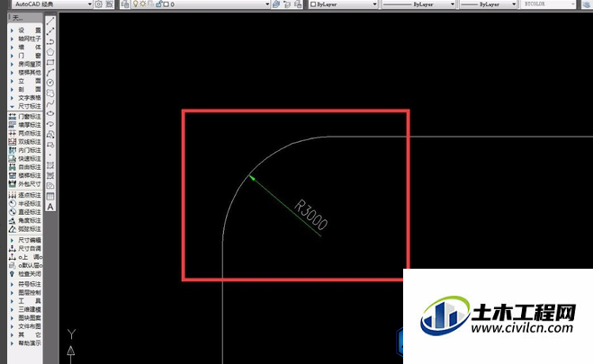Click 角度标注 angle dimension
This screenshot has width=593, height=364.
coord(25,220)
